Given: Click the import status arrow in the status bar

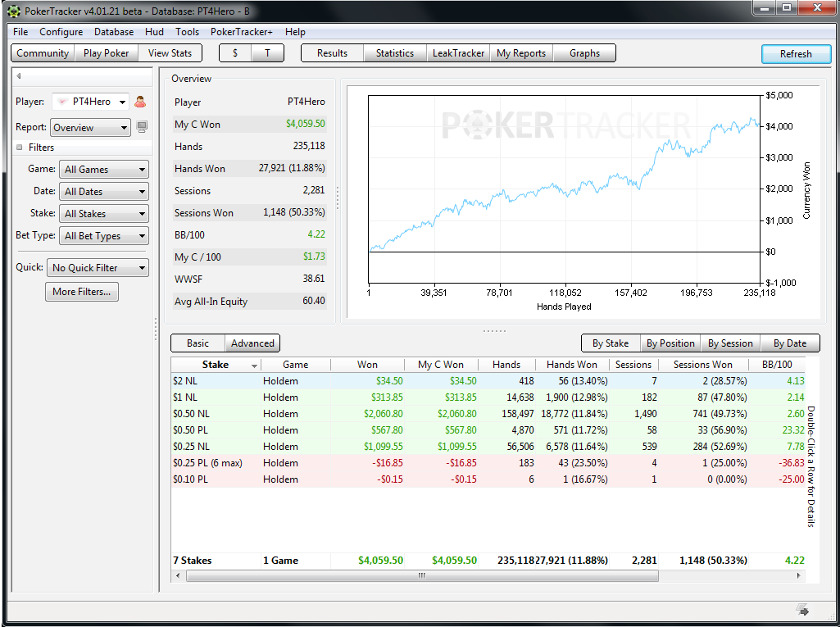Looking at the screenshot, I should tap(801, 610).
